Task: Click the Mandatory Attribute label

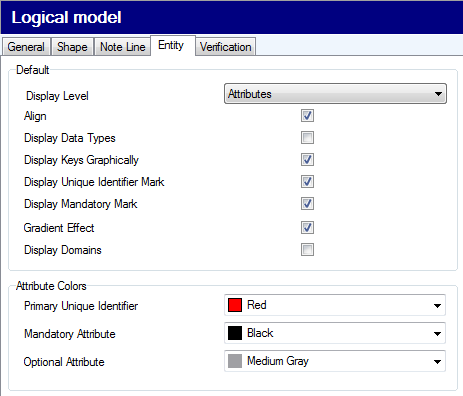Action: click(x=70, y=334)
